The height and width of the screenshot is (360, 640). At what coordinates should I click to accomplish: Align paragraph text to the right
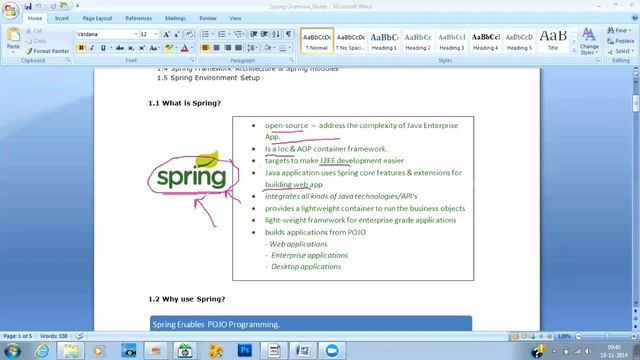[227, 48]
